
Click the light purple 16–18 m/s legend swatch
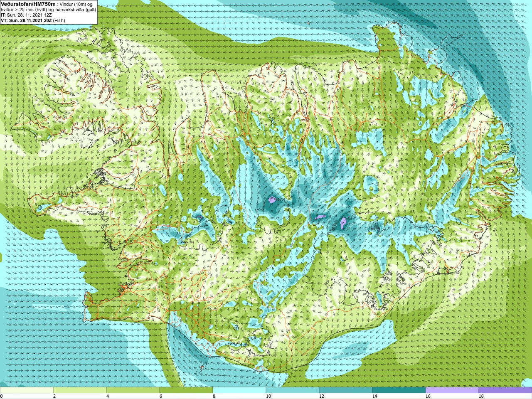point(452,390)
